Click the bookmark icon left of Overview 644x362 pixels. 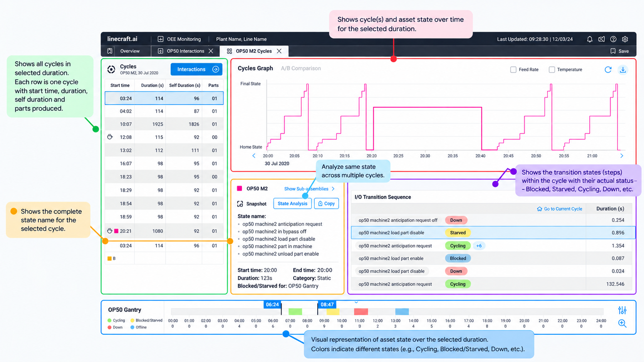(110, 51)
